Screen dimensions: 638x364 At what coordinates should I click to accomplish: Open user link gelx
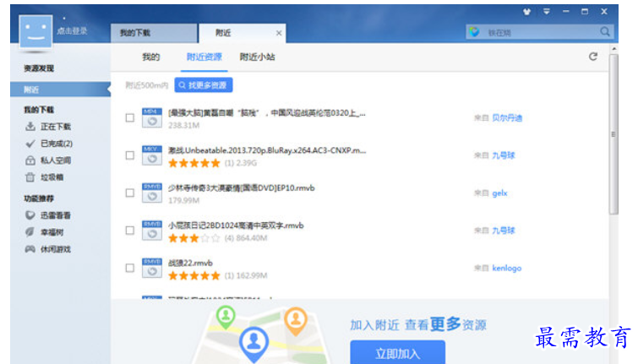(499, 193)
